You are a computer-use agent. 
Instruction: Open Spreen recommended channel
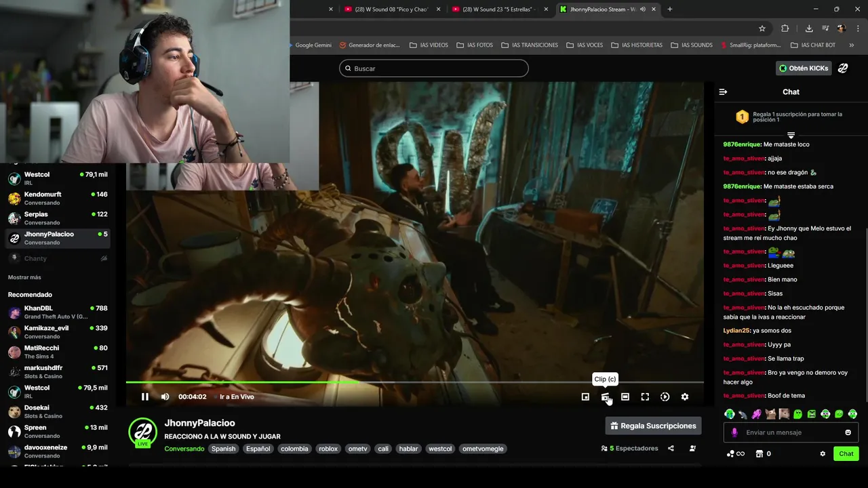(x=58, y=431)
